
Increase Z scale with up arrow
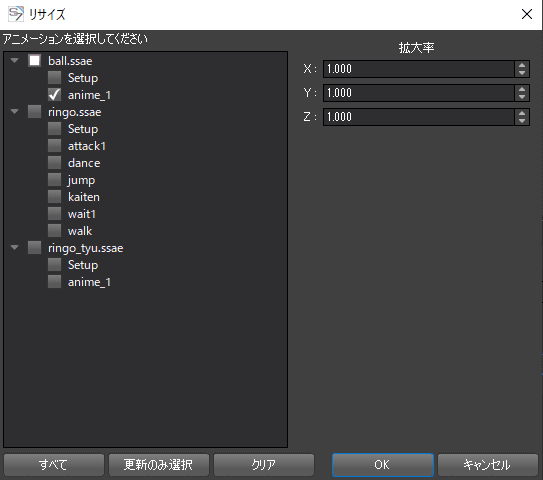click(x=522, y=113)
